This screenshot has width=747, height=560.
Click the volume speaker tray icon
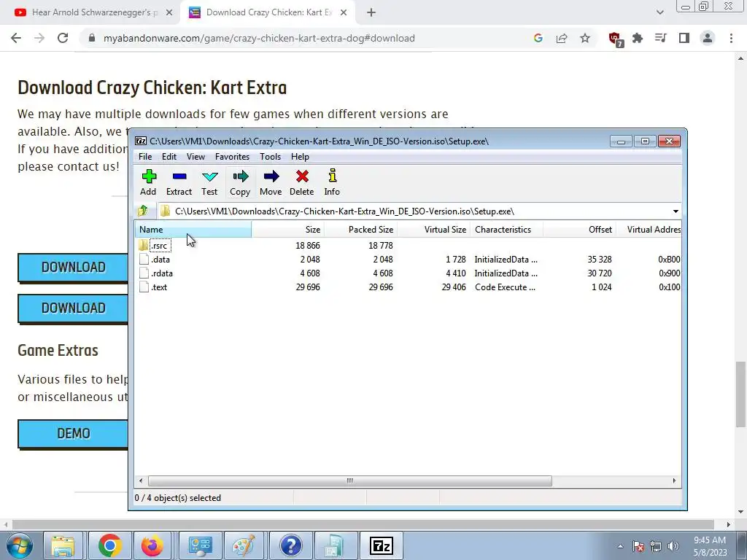(x=673, y=546)
